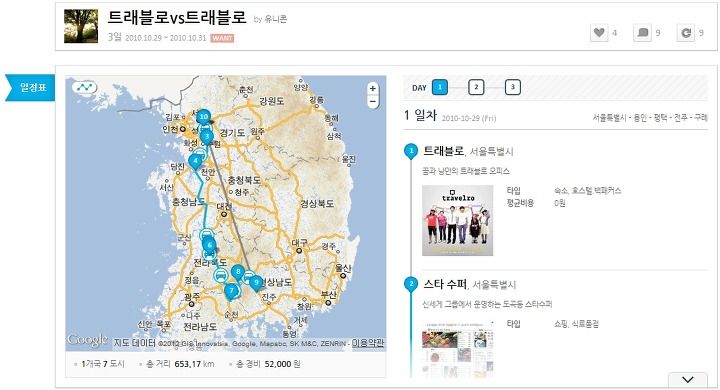The width and height of the screenshot is (720, 390).
Task: Select map marker number 7
Action: (x=231, y=291)
